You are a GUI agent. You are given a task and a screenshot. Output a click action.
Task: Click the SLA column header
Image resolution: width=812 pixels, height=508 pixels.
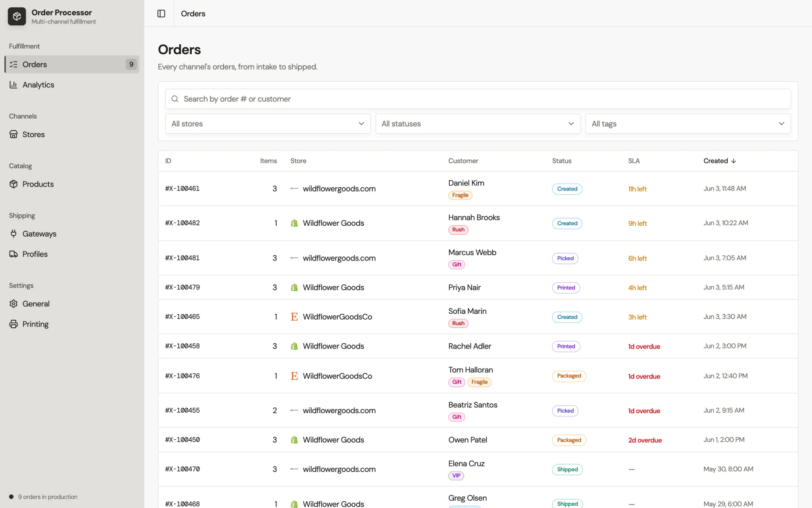click(634, 161)
